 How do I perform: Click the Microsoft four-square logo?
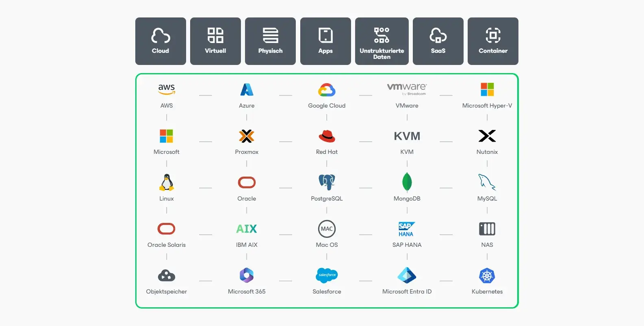coord(167,136)
